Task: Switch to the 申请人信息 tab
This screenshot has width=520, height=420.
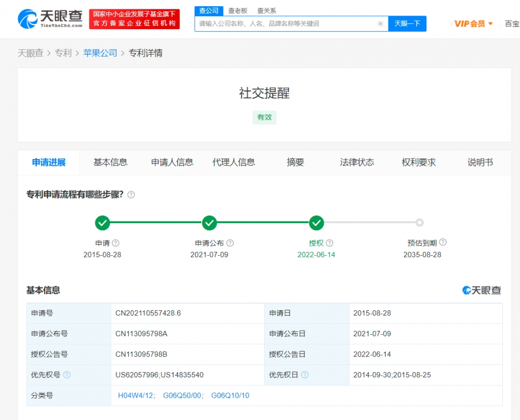Action: (x=172, y=162)
